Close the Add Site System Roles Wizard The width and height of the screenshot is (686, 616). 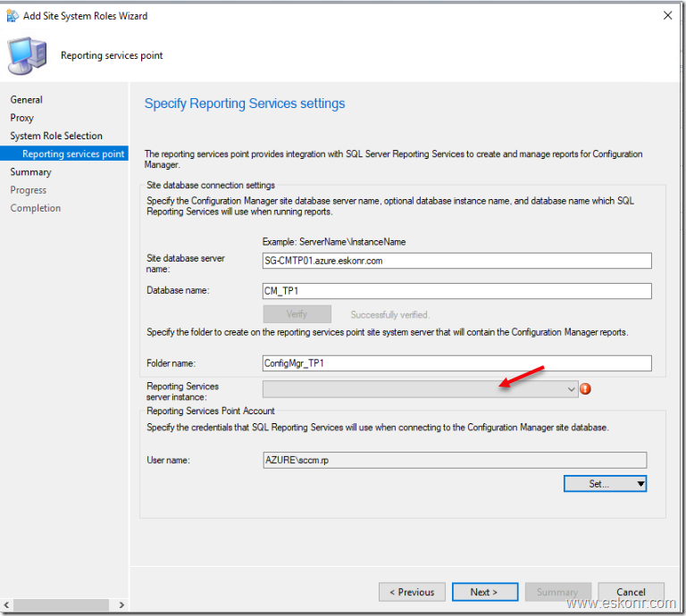point(666,16)
